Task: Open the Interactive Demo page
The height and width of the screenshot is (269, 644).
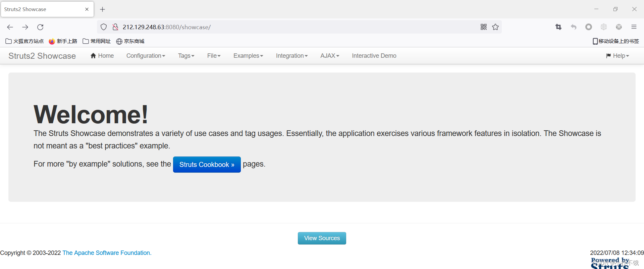Action: tap(374, 56)
